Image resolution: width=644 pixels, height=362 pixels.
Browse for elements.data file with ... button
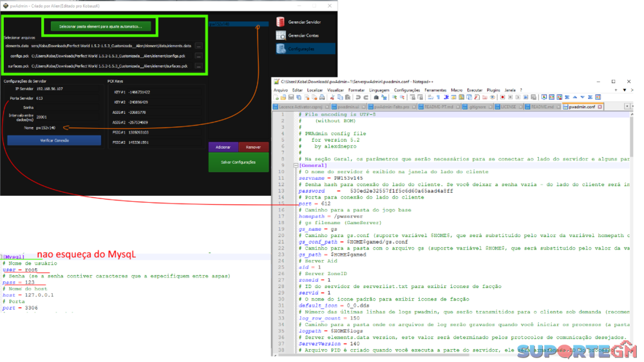pyautogui.click(x=198, y=46)
